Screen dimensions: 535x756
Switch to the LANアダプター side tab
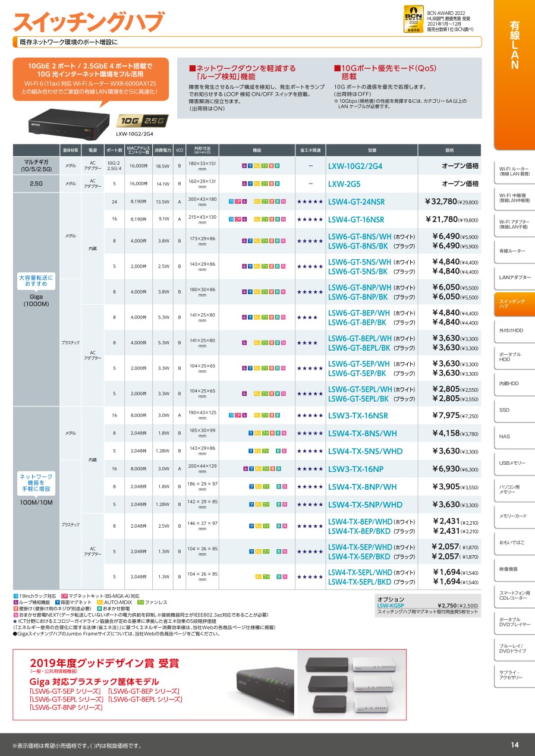[x=514, y=278]
